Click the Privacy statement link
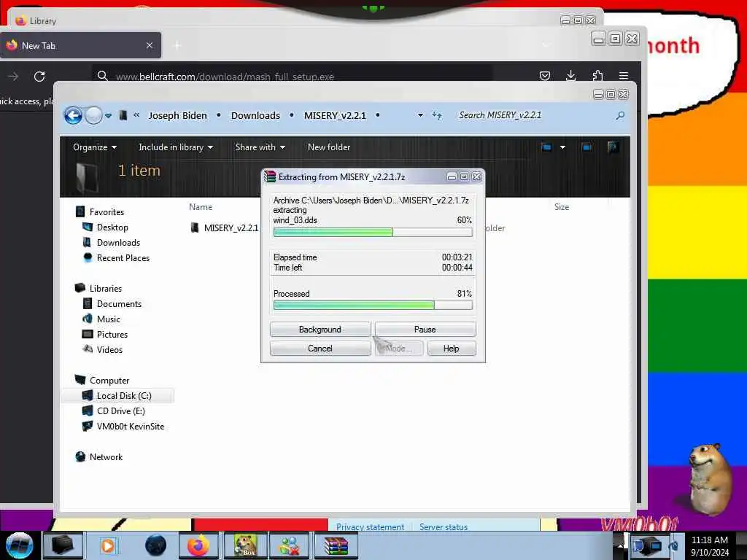Screen dimensions: 747x560 click(370, 526)
